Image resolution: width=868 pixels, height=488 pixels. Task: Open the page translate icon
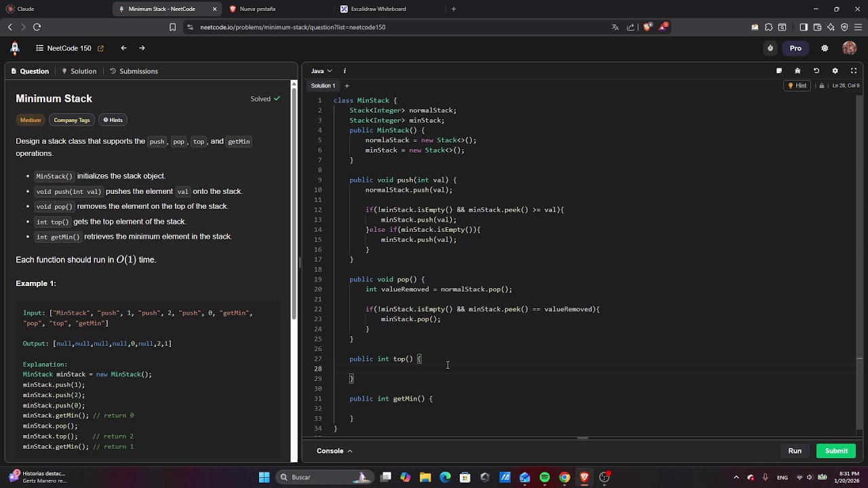point(615,27)
